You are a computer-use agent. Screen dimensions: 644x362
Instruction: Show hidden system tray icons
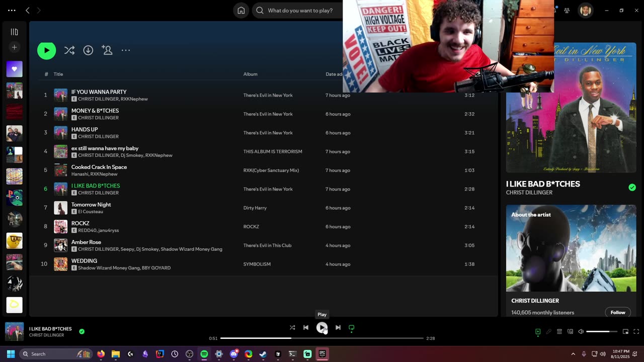(x=573, y=354)
